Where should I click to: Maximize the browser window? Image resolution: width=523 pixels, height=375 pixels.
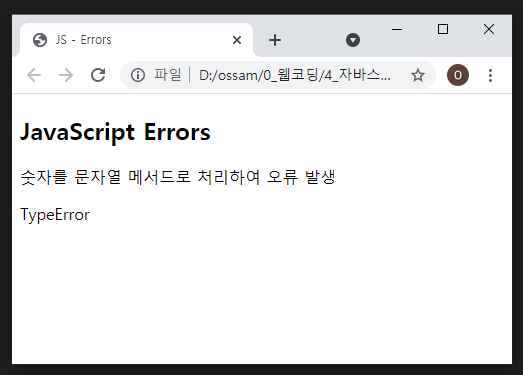click(443, 29)
